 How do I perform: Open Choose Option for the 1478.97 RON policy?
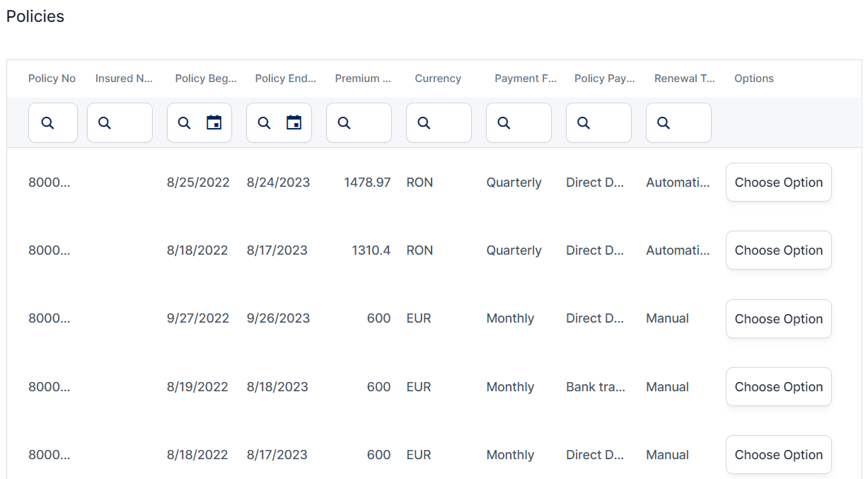[x=778, y=183]
